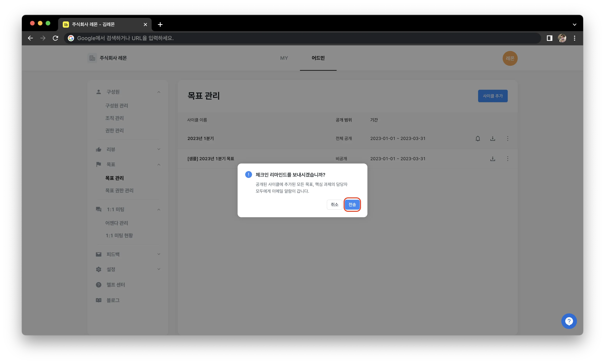Image resolution: width=605 pixels, height=364 pixels.
Task: Download data for 2023년 1분기 cycle
Action: click(x=493, y=139)
